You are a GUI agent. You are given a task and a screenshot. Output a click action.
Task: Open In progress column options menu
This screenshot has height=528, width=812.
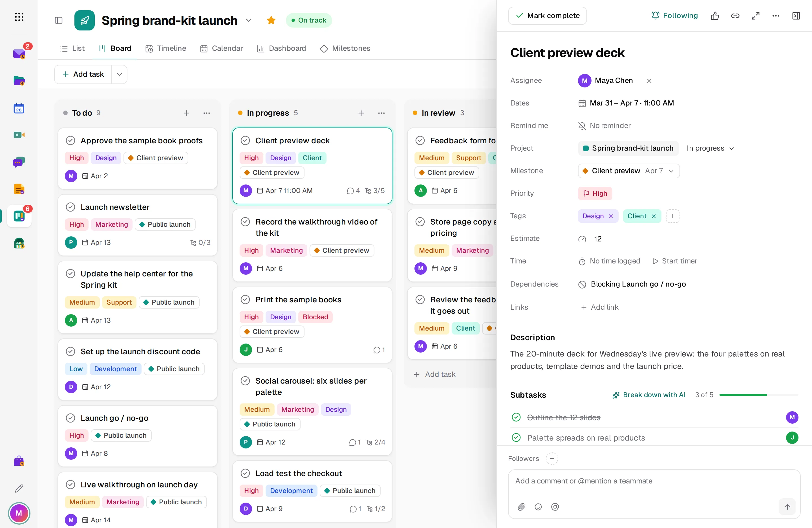(381, 113)
